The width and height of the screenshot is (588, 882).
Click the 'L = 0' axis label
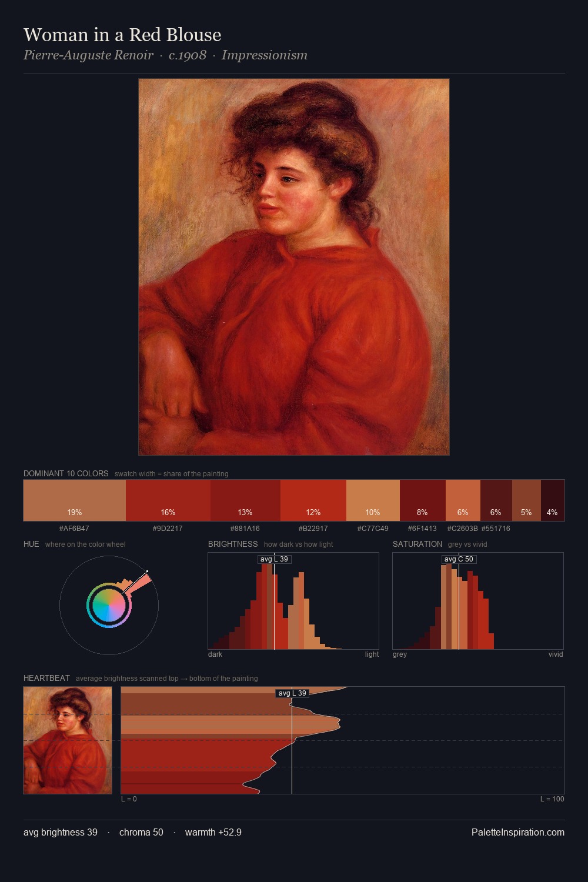pos(129,799)
